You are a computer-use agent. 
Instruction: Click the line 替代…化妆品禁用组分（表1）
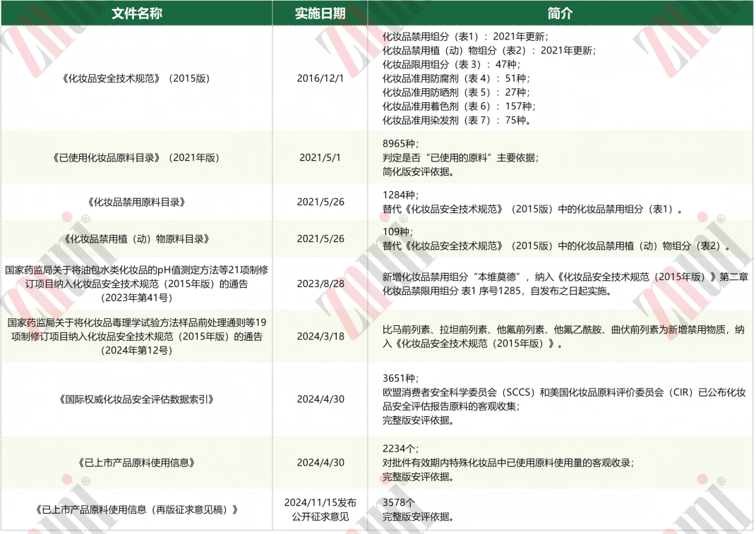pos(532,210)
